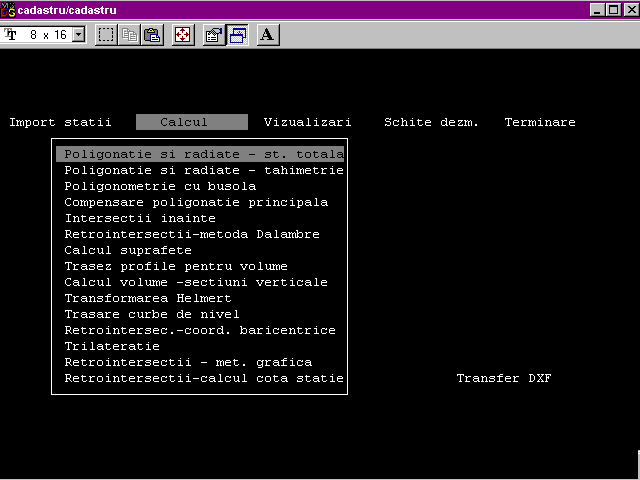The width and height of the screenshot is (640, 480).
Task: Click the Copy toolbar icon
Action: pos(129,35)
